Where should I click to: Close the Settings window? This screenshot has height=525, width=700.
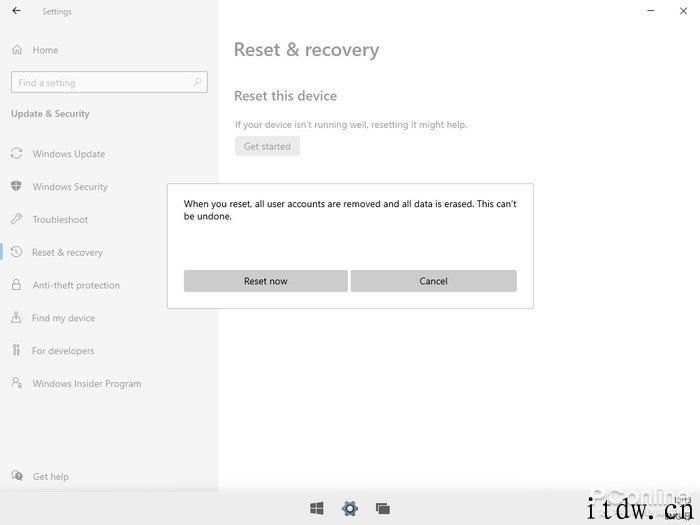click(x=683, y=11)
